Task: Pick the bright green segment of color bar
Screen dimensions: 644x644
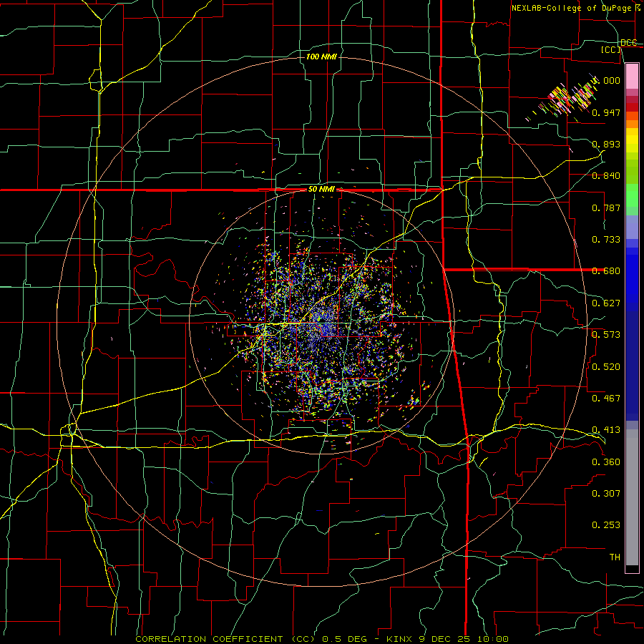Action: [632, 195]
